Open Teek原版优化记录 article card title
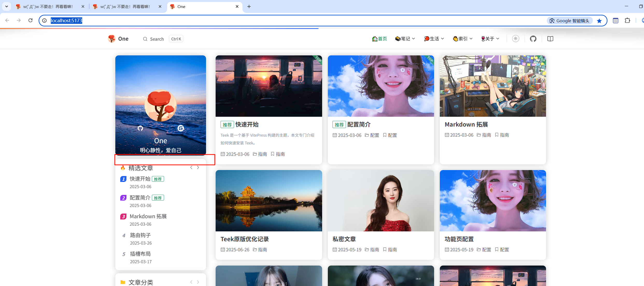This screenshot has height=286, width=644. coord(245,239)
